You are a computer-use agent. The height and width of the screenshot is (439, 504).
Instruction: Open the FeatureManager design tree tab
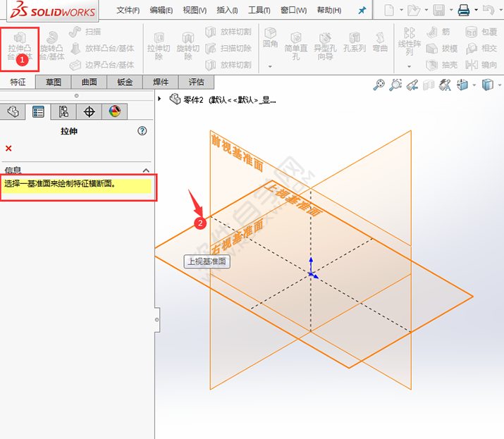coord(13,112)
